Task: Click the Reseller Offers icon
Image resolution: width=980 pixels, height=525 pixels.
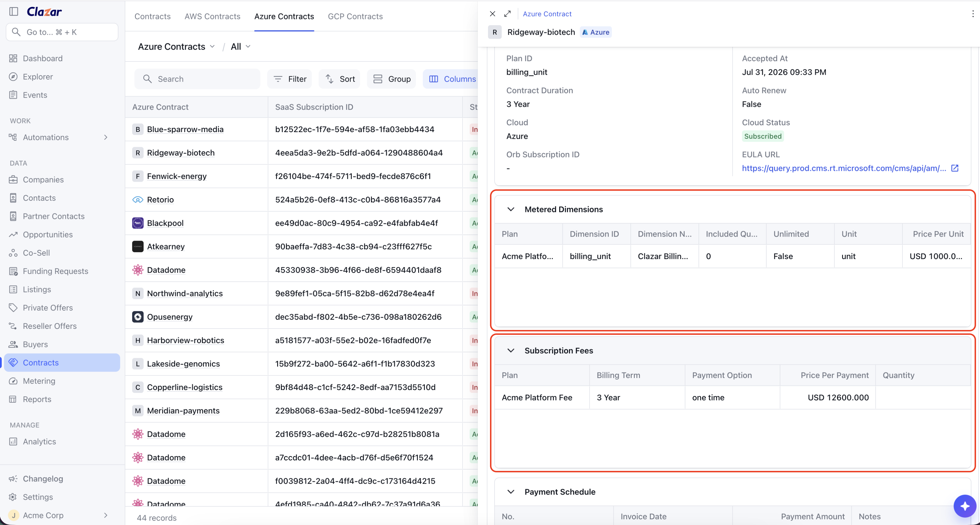Action: tap(13, 326)
